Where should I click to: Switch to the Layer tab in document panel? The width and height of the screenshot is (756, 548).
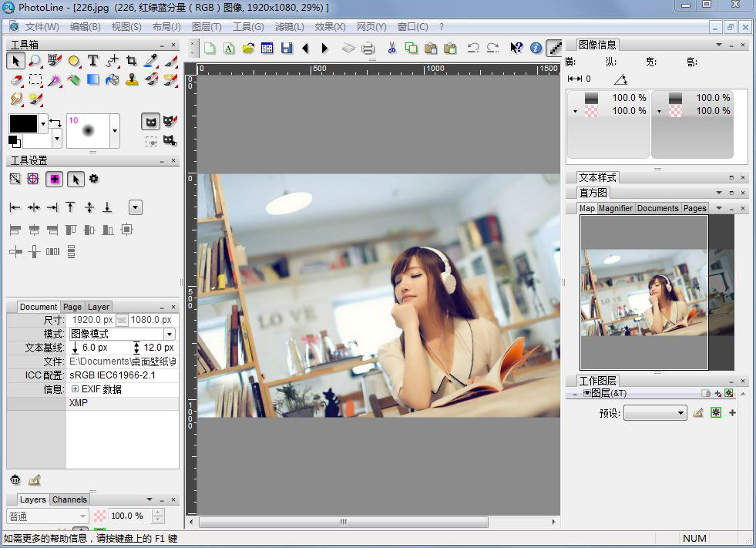pos(99,307)
